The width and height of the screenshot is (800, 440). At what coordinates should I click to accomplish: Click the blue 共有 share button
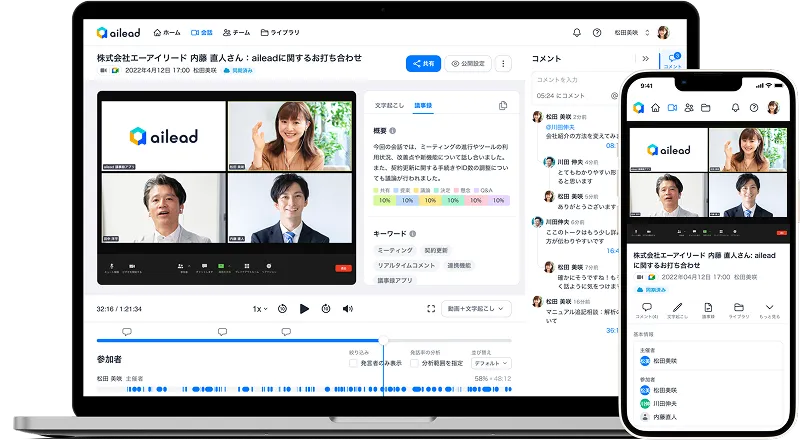pos(423,63)
